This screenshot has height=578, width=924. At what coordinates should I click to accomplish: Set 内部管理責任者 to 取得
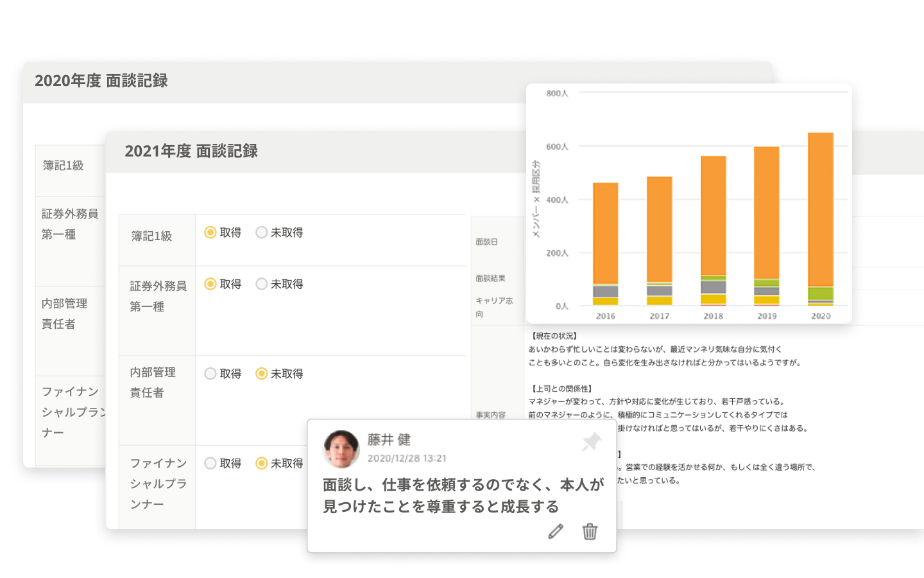[210, 374]
